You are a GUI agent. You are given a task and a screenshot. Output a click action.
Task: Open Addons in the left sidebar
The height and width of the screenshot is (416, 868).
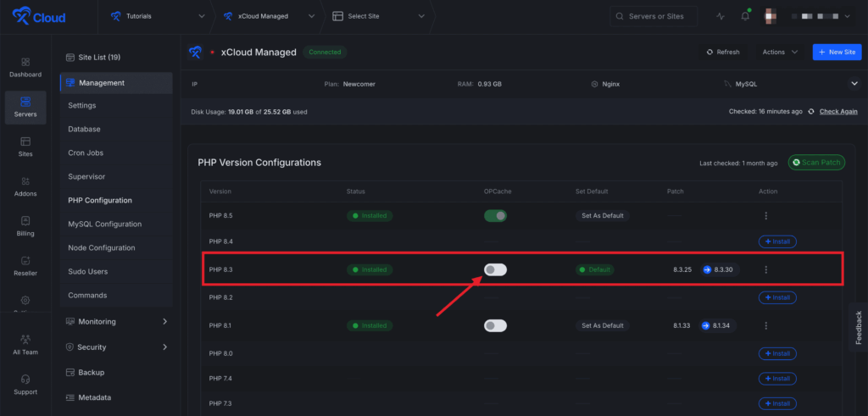tap(25, 186)
